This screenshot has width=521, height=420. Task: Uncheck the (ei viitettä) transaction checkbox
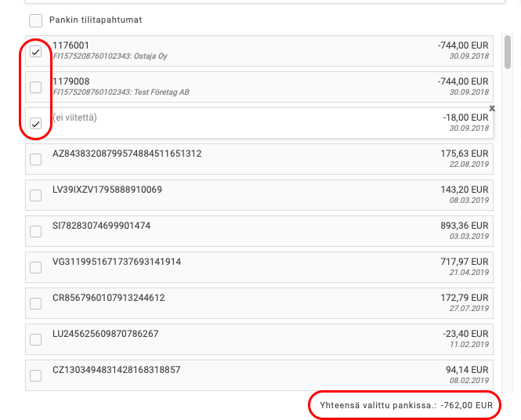coord(35,123)
